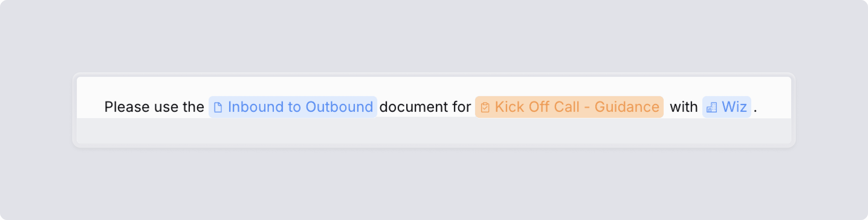Place cursor after the final period
868x220 pixels.
758,107
